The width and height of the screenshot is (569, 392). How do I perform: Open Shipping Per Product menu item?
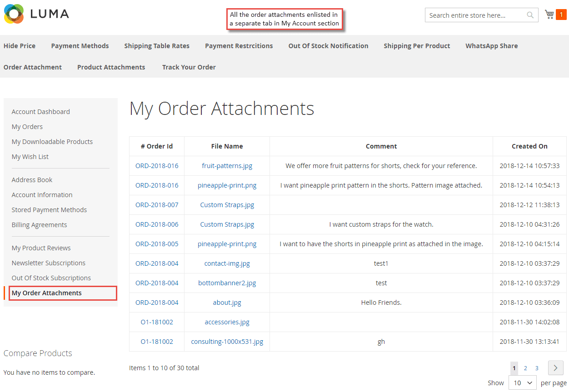click(x=417, y=46)
